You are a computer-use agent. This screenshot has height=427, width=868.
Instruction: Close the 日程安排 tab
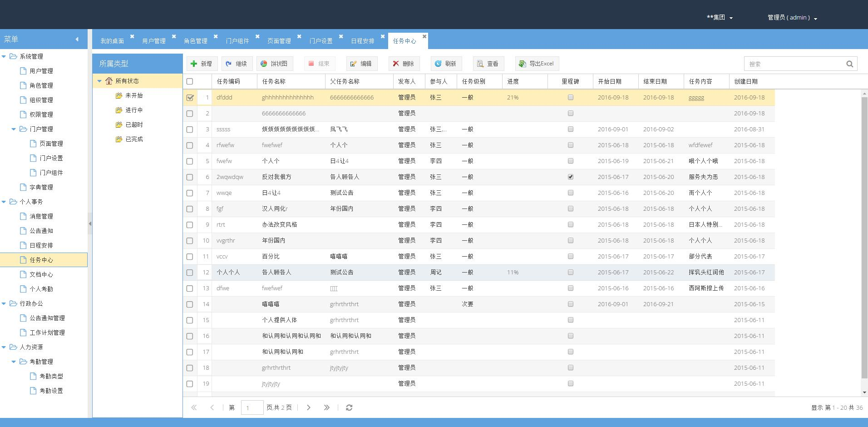(383, 36)
